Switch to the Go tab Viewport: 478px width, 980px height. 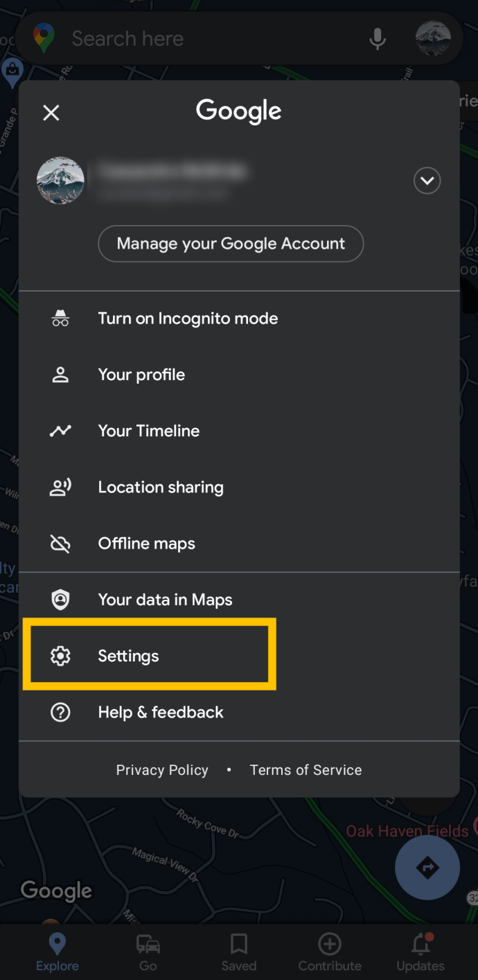pyautogui.click(x=148, y=952)
